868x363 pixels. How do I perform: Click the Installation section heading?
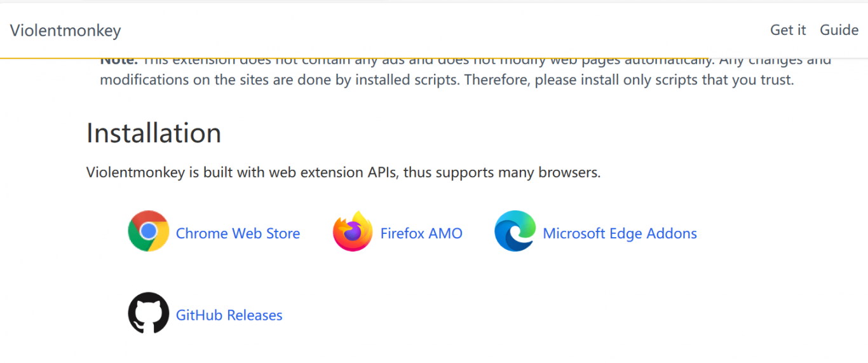[154, 133]
